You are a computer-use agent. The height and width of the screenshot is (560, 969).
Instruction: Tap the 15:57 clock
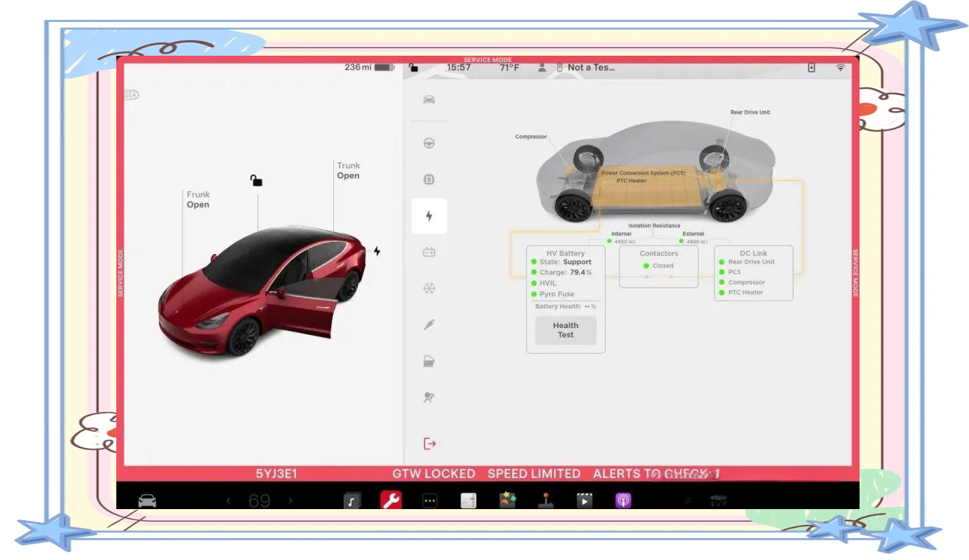[458, 67]
